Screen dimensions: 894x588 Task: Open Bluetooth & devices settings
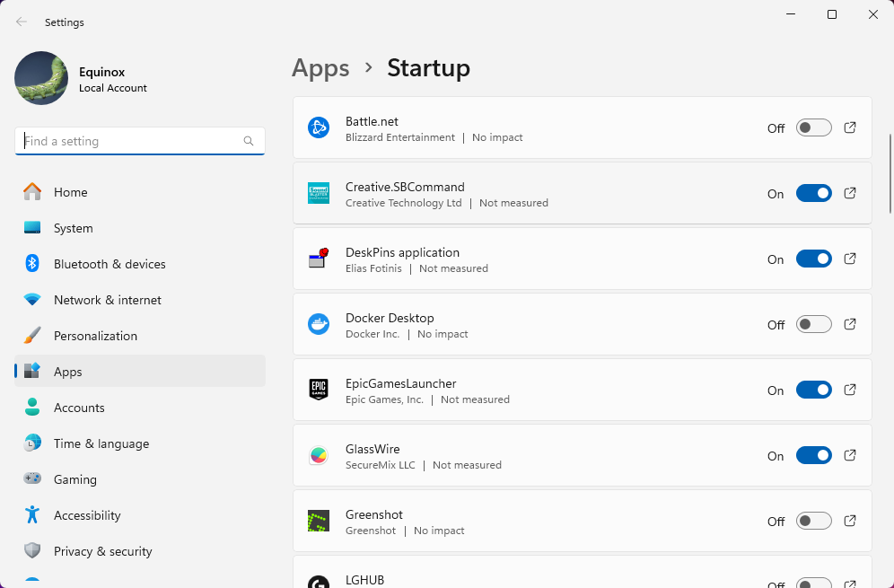110,264
